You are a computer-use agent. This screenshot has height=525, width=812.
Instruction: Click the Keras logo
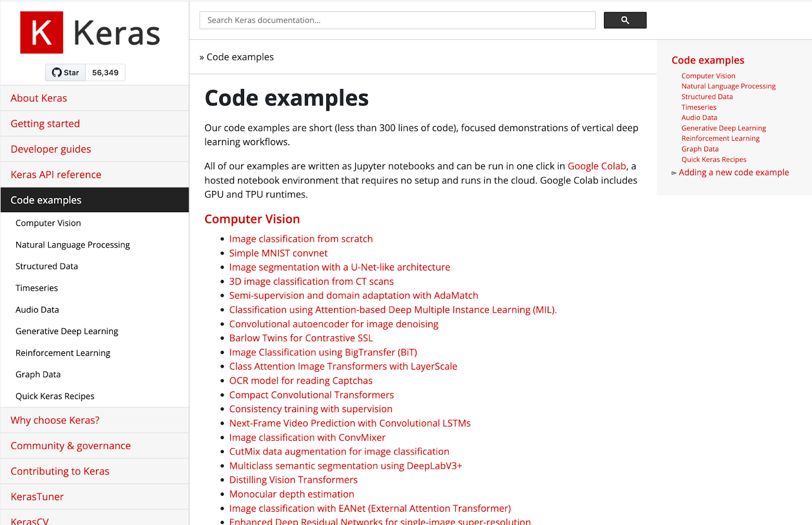pyautogui.click(x=90, y=32)
